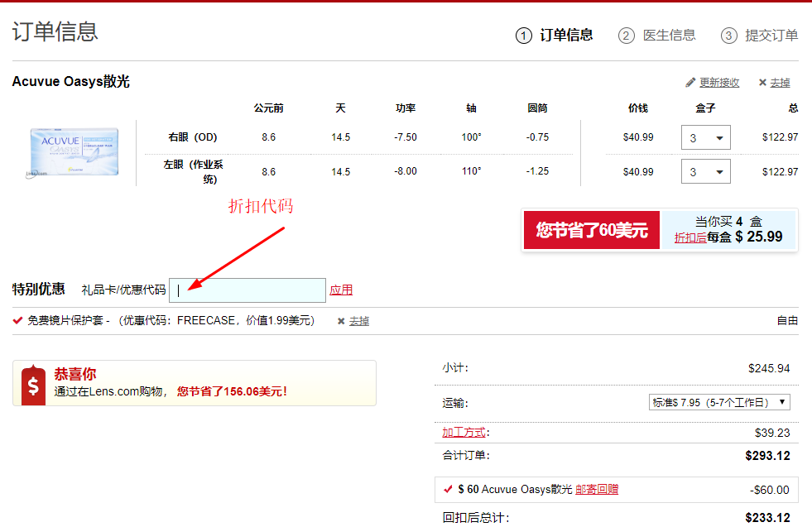Click the 加工方式 link

[x=464, y=433]
